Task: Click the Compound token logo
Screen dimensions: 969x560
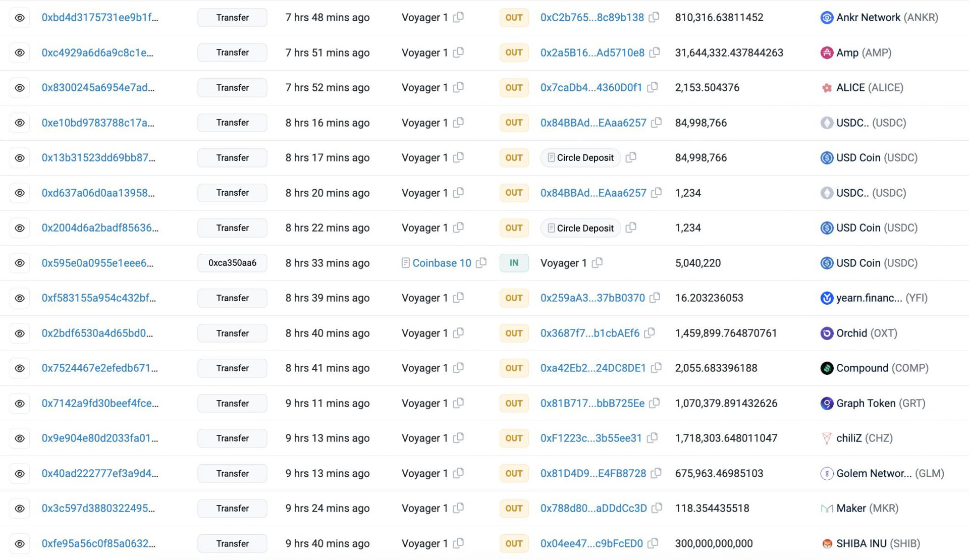Action: click(x=827, y=368)
